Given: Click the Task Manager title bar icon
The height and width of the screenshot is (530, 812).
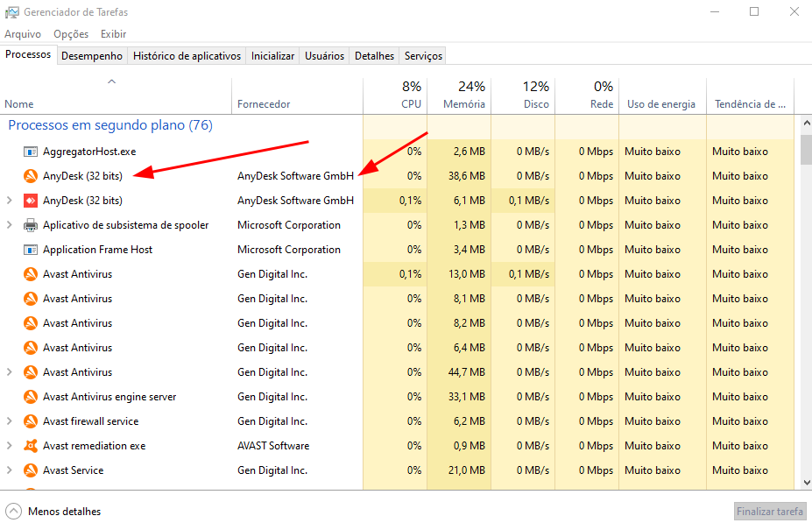Looking at the screenshot, I should tap(12, 12).
